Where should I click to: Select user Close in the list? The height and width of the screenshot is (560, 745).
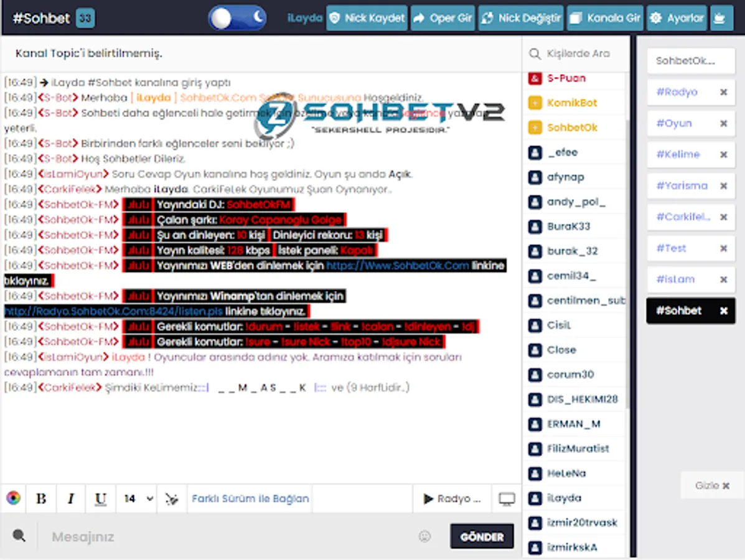pos(561,350)
